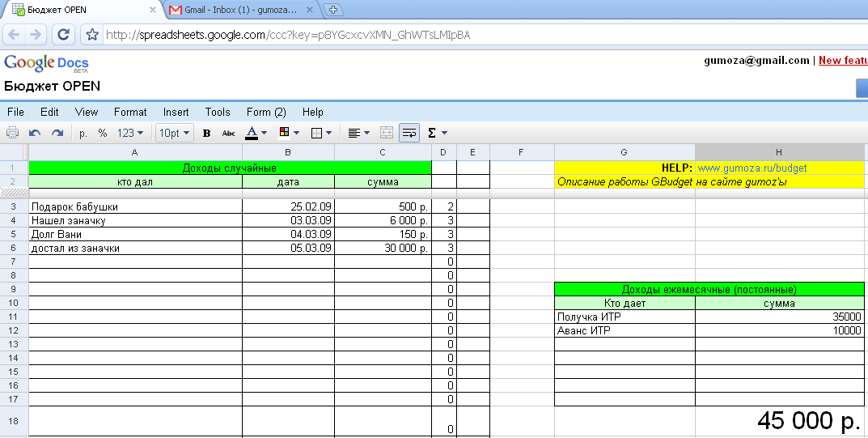
Task: Toggle bold formatting
Action: coord(206,133)
